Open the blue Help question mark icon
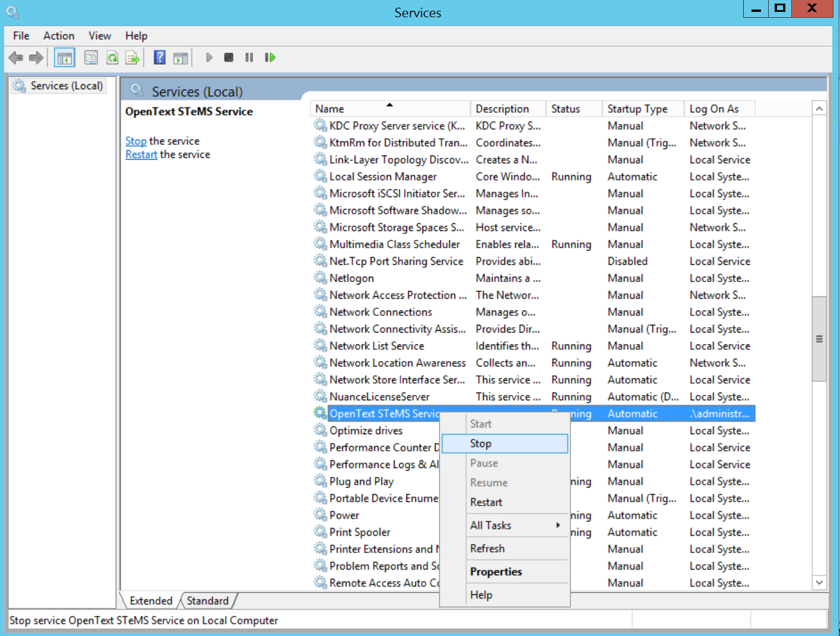 [x=160, y=58]
